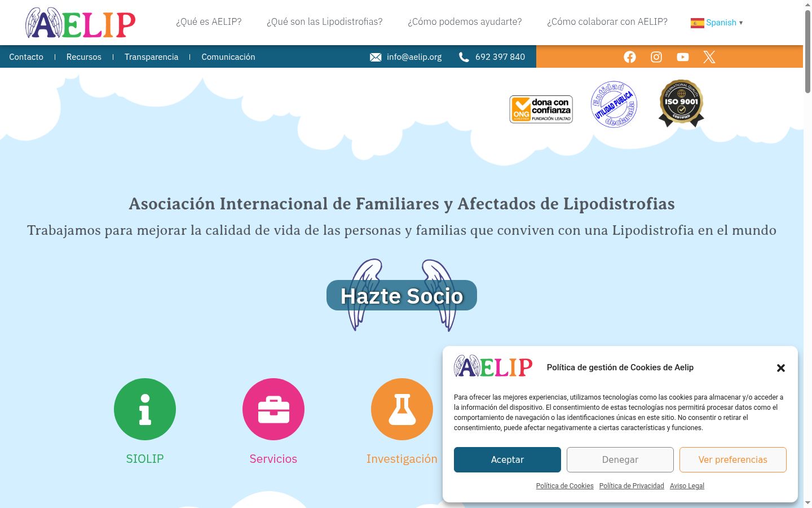The image size is (812, 508).
Task: Click the info@aelip.org email link
Action: click(x=414, y=57)
